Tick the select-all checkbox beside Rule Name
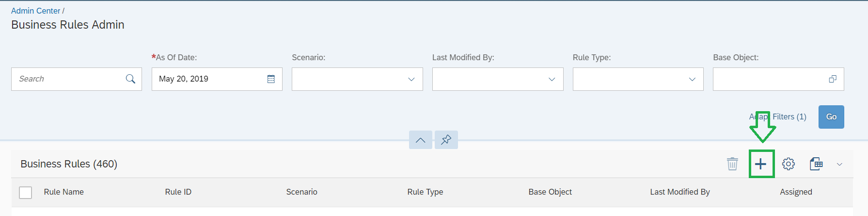The image size is (868, 216). 26,193
